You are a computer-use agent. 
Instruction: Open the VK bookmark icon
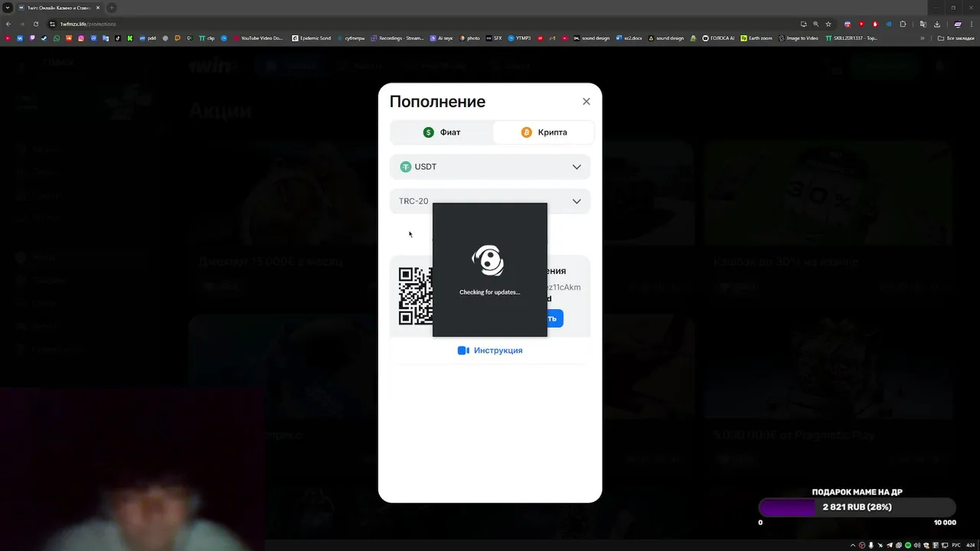click(x=20, y=38)
